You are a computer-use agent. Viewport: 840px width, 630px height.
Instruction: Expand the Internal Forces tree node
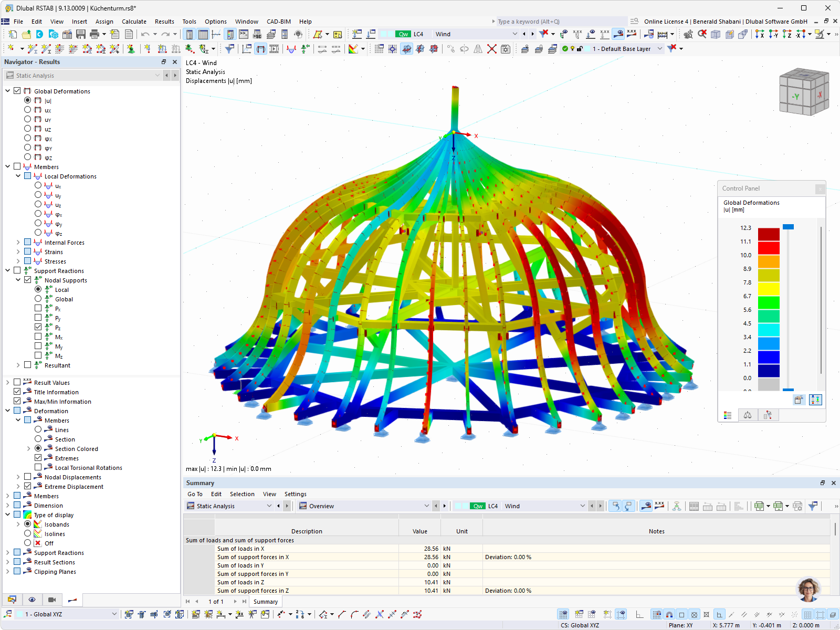(x=18, y=242)
